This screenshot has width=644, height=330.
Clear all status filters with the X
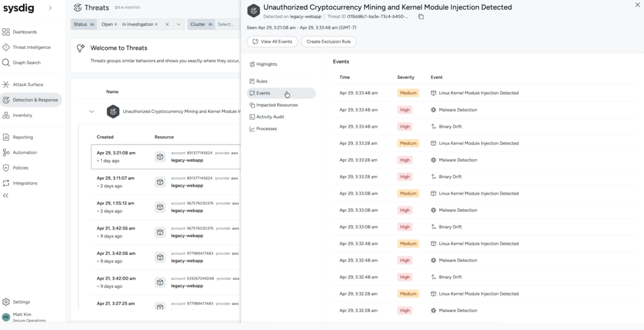(x=167, y=24)
